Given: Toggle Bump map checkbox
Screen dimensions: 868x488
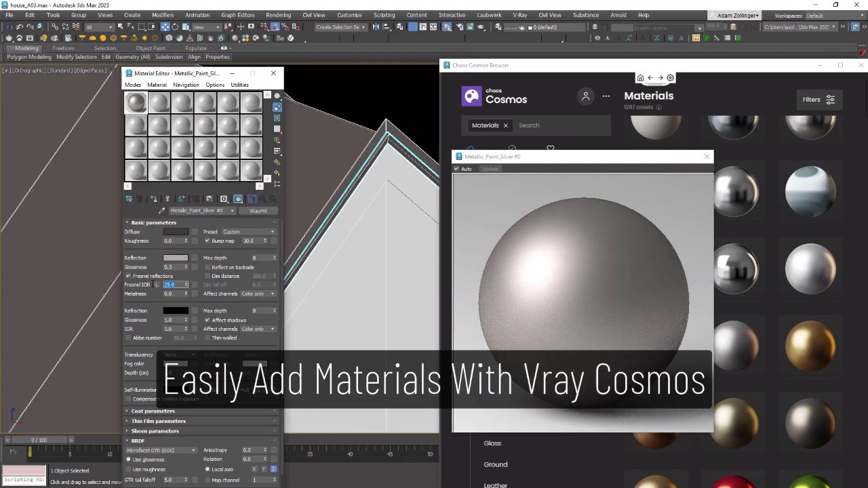Looking at the screenshot, I should [207, 241].
